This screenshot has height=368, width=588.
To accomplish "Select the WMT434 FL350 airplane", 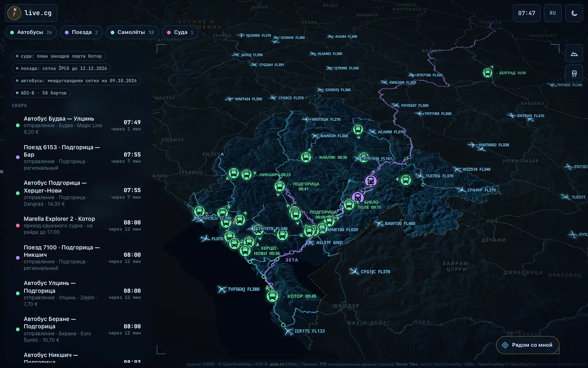I will point(229,99).
